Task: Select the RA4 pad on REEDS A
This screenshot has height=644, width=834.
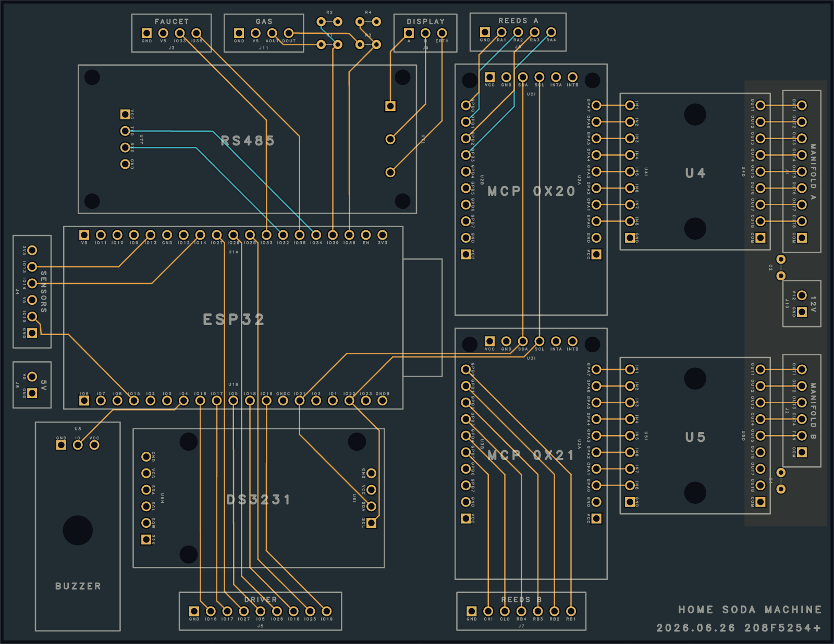Action: 551,32
